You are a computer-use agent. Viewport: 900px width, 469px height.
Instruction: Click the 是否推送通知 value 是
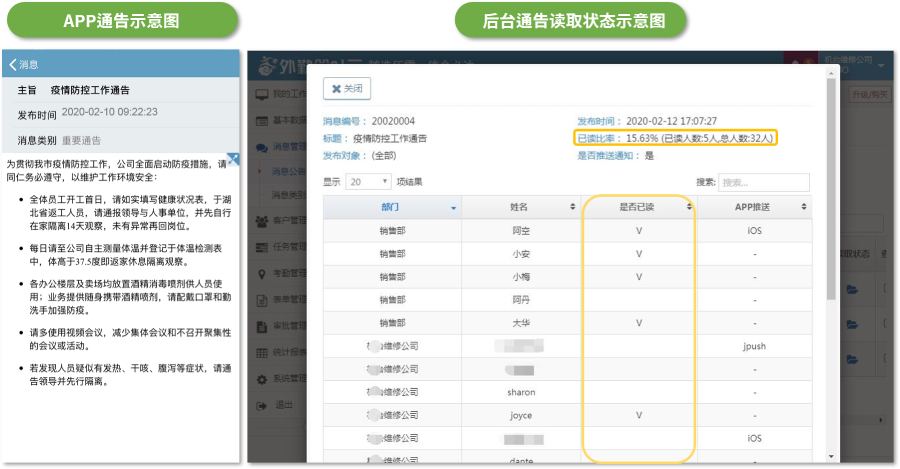click(649, 156)
